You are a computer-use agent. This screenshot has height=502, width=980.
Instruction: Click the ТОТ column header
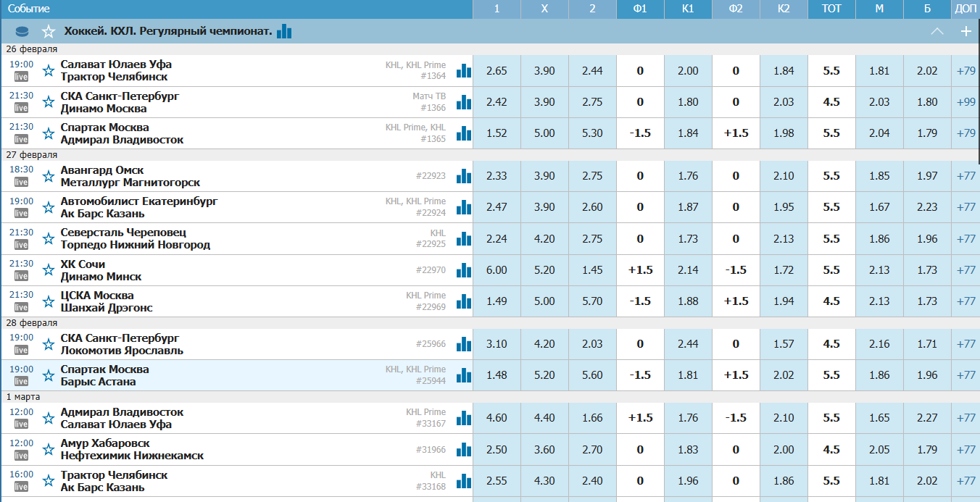click(831, 9)
